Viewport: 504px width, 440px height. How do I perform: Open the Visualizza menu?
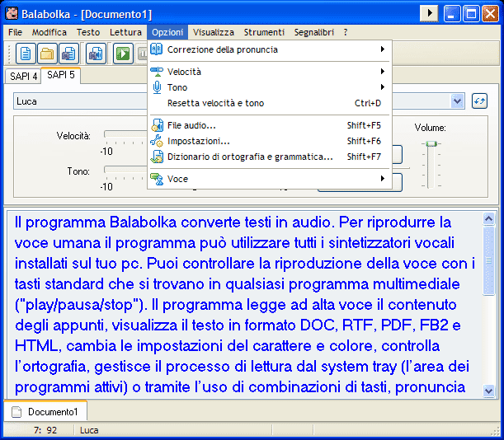point(214,32)
